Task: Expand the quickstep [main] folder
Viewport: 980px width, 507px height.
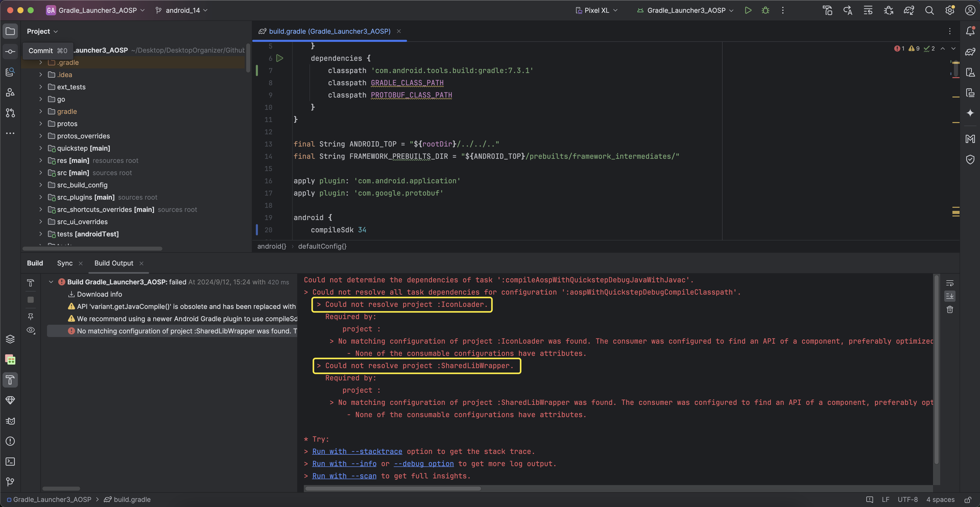Action: (x=41, y=148)
